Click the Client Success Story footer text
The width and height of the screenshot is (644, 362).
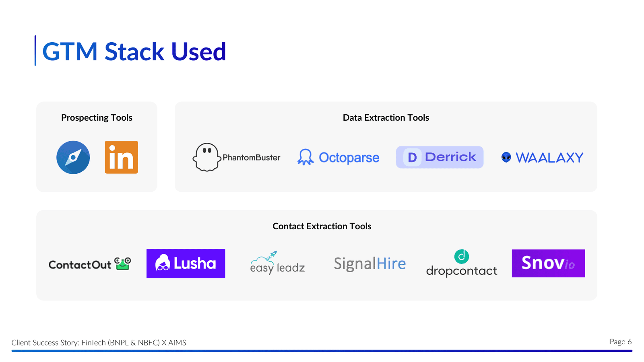(x=99, y=343)
